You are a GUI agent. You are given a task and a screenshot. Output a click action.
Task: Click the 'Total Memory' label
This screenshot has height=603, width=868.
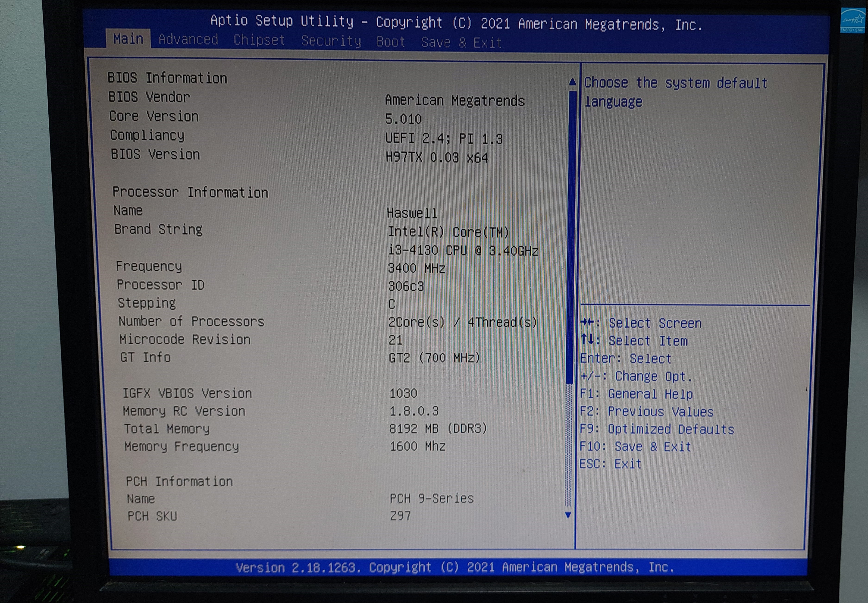point(166,429)
